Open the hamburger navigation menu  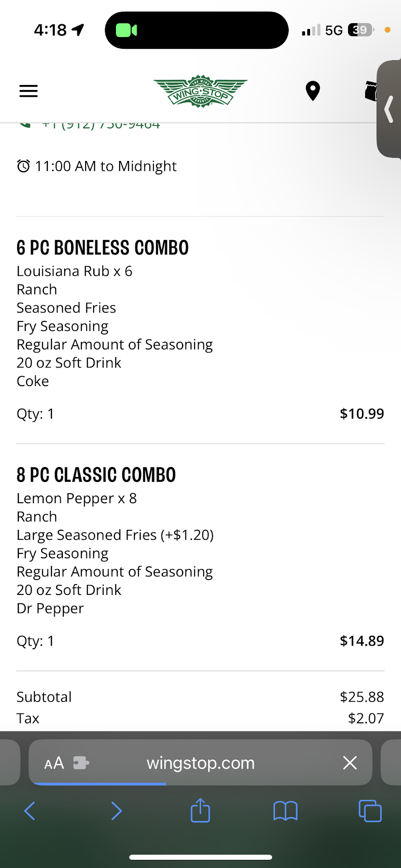(29, 91)
